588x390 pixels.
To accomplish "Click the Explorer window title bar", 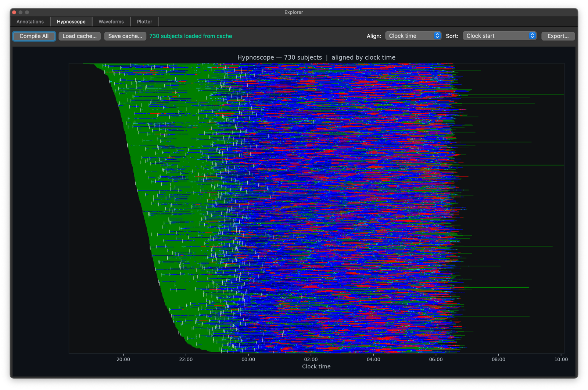I will point(294,12).
